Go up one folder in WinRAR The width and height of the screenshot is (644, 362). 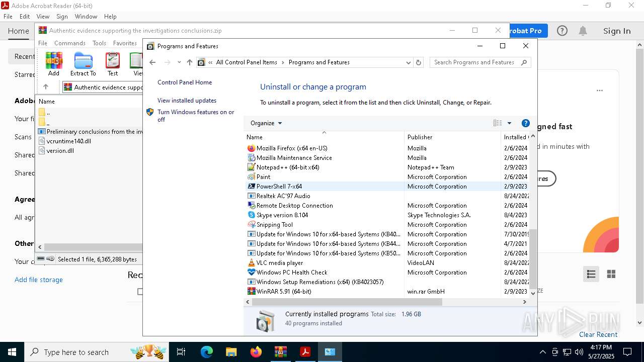point(46,87)
